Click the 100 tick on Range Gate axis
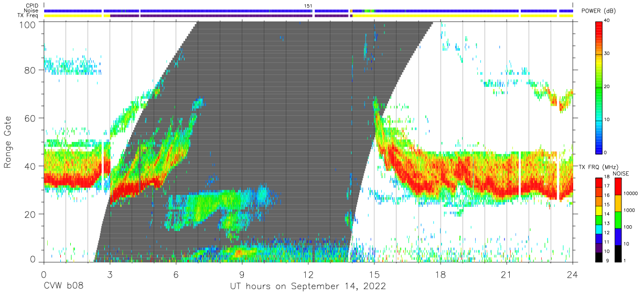644x297 pixels. pos(28,24)
